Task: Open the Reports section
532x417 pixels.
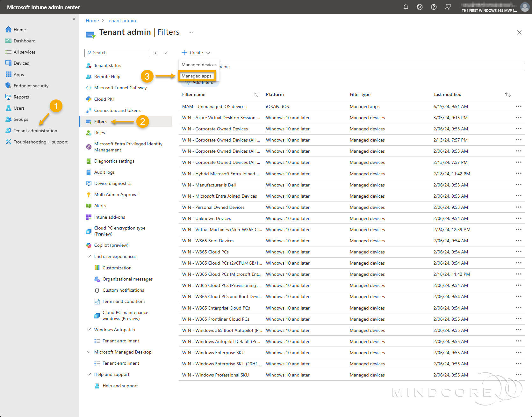Action: tap(21, 97)
